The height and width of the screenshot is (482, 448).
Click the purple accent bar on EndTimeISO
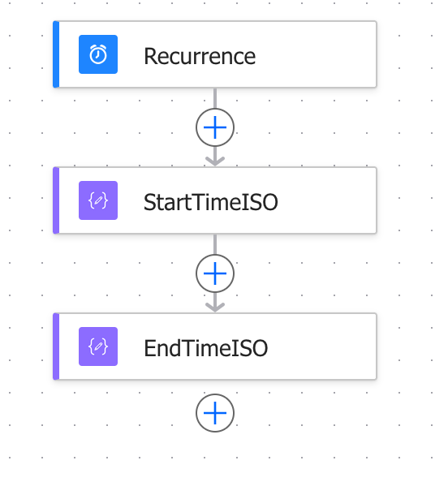[56, 346]
